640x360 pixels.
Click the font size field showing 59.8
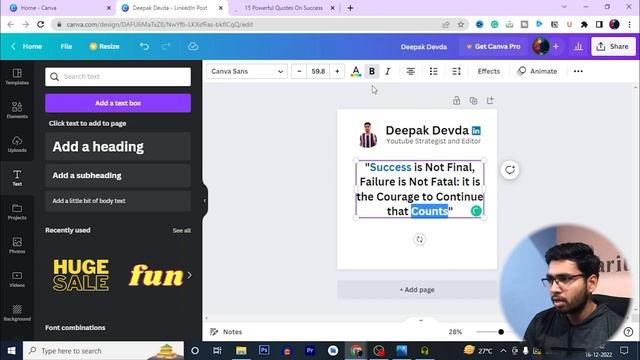click(x=318, y=71)
